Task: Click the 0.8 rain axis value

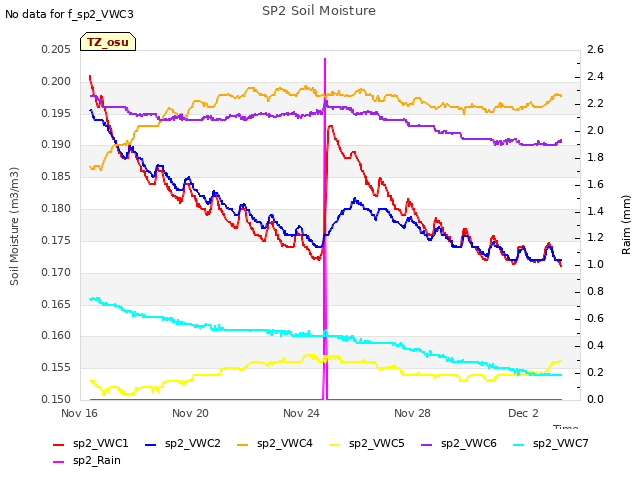Action: click(595, 291)
